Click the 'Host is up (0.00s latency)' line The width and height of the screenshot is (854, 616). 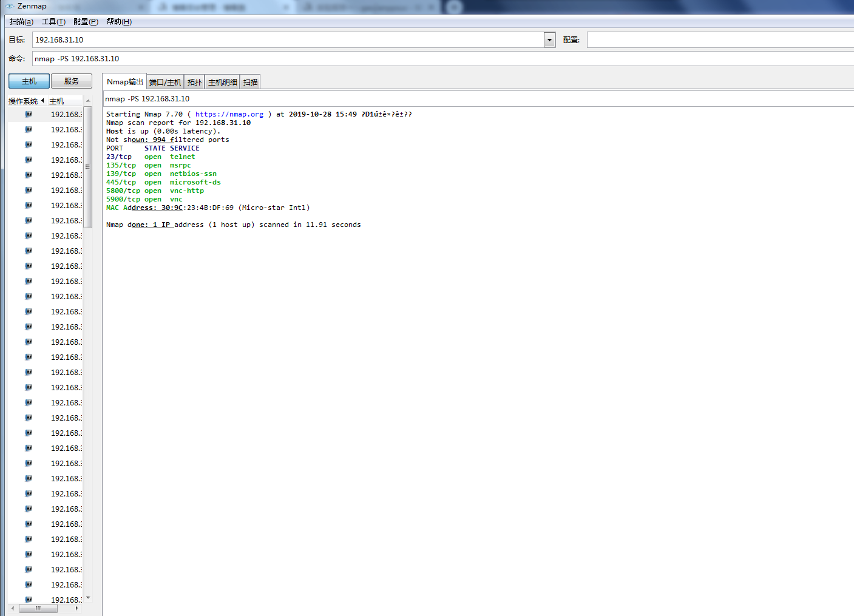163,131
